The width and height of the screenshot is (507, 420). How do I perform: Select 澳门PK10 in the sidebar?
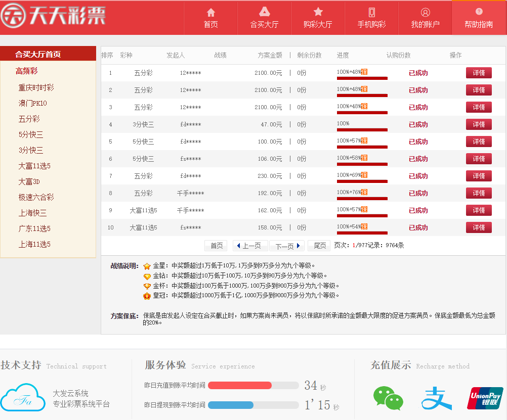click(32, 103)
